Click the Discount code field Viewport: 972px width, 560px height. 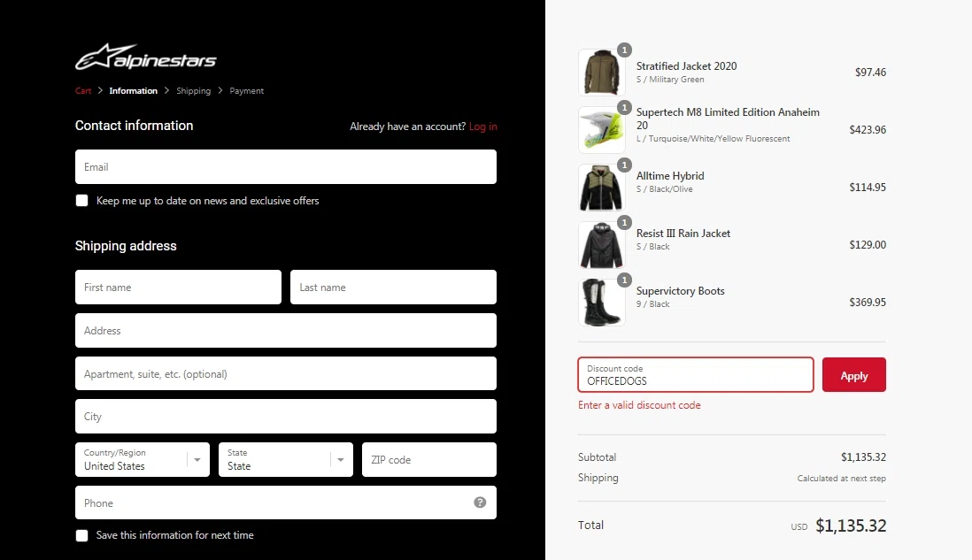695,375
